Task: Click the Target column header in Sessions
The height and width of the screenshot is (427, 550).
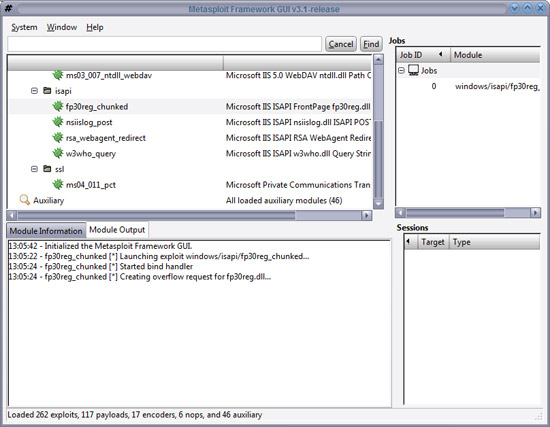Action: click(433, 242)
